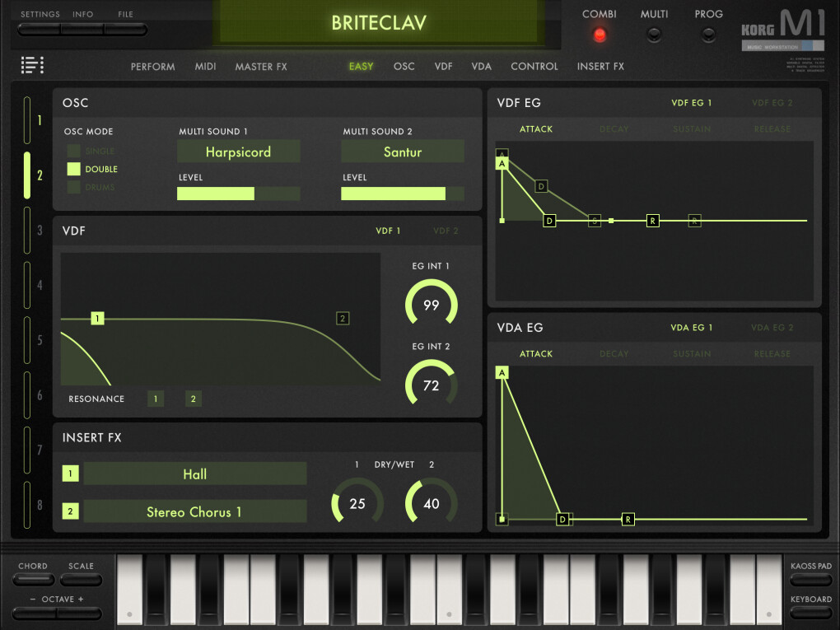Raise the octave with plus button

point(80,613)
